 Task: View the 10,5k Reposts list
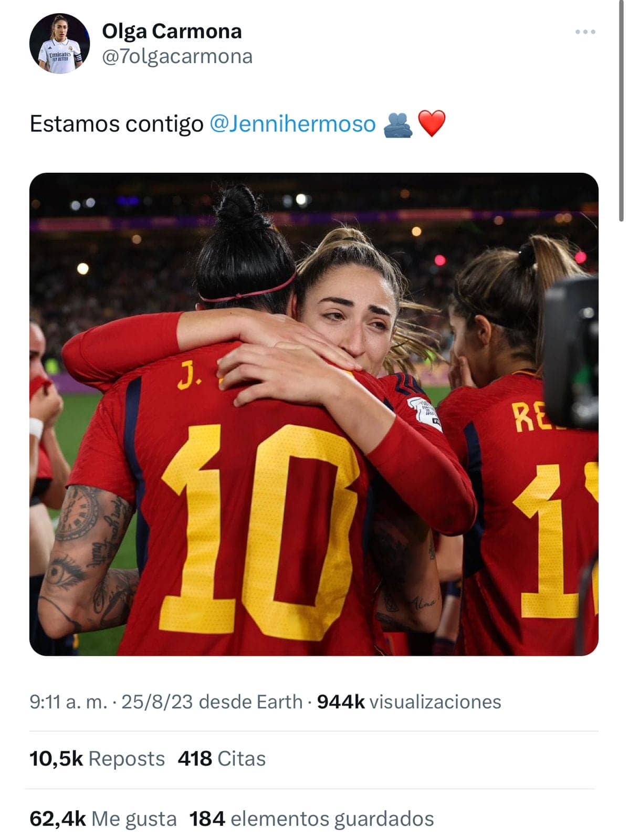(x=97, y=759)
